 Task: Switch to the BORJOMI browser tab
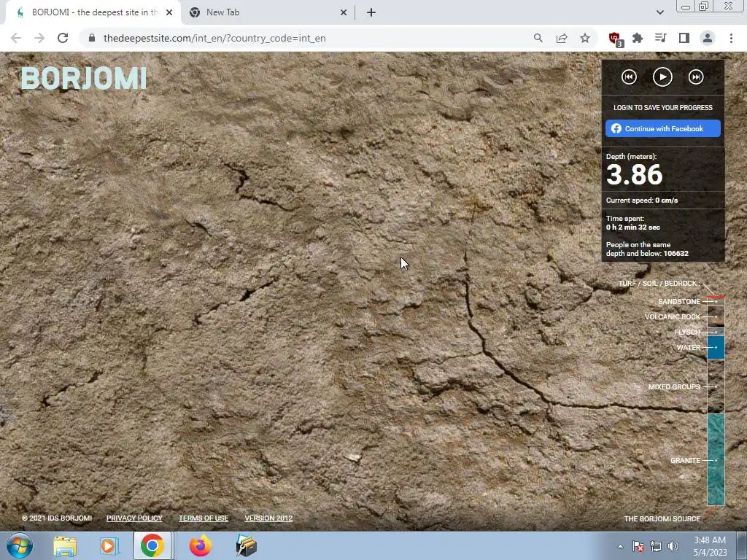(x=93, y=12)
